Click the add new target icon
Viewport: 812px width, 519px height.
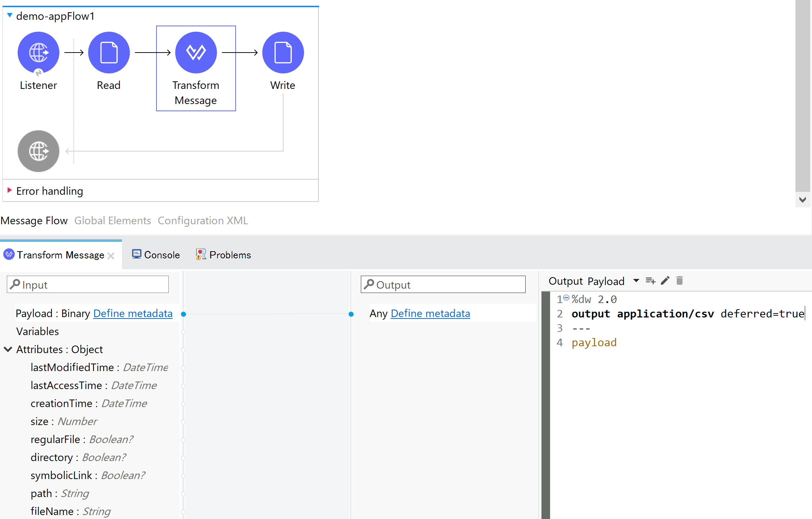click(x=650, y=281)
